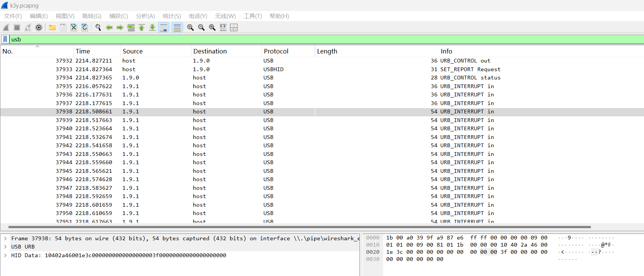Open 捕获(C) menu

click(119, 16)
